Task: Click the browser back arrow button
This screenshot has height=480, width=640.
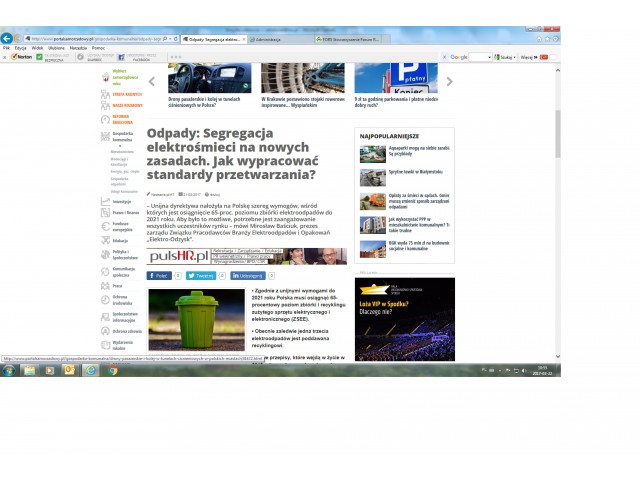Action: (x=8, y=38)
